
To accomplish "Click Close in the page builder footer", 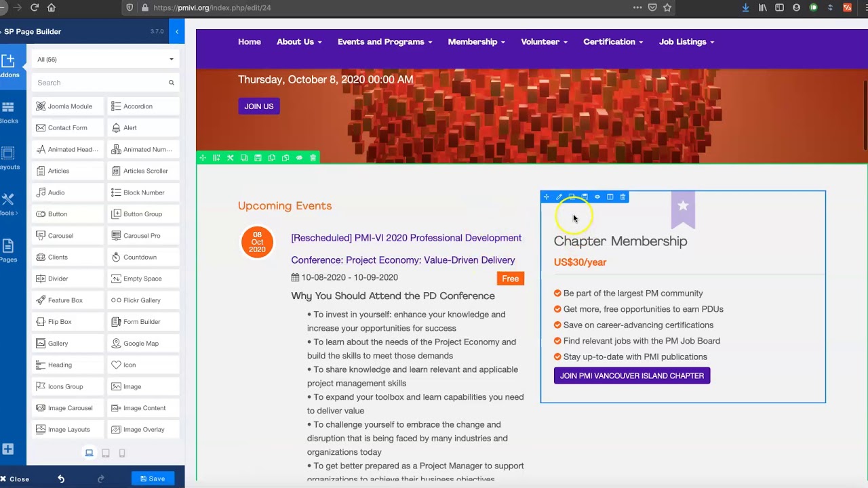I will click(15, 479).
